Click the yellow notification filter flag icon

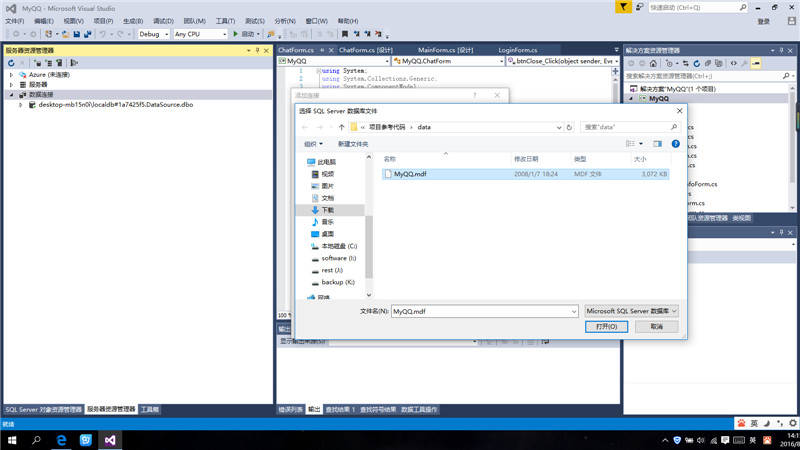click(x=622, y=7)
